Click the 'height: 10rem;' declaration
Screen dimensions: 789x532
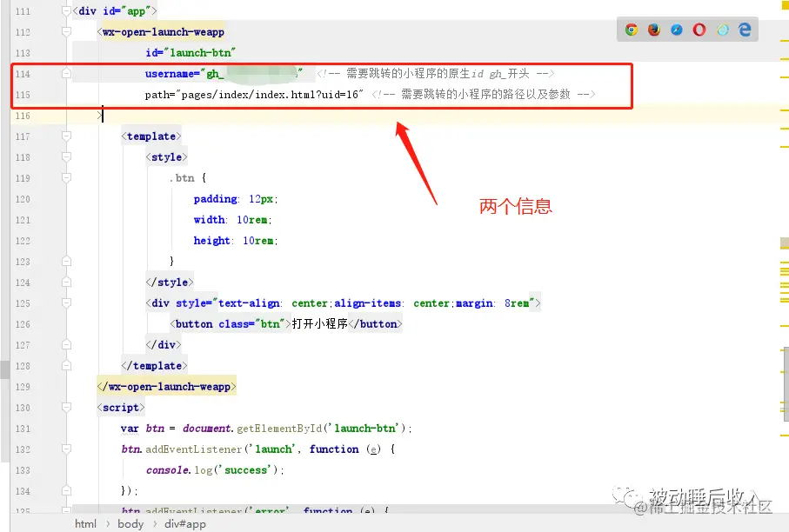(236, 241)
